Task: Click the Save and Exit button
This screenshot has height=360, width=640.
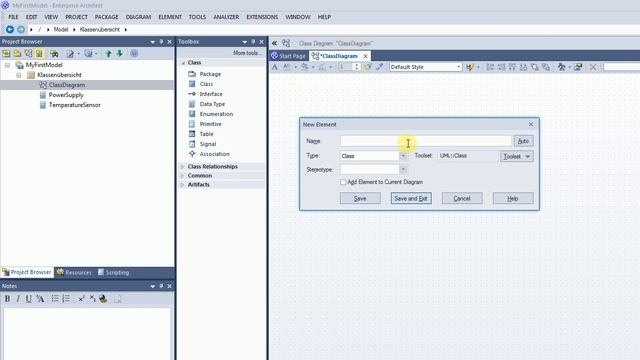Action: pyautogui.click(x=411, y=198)
